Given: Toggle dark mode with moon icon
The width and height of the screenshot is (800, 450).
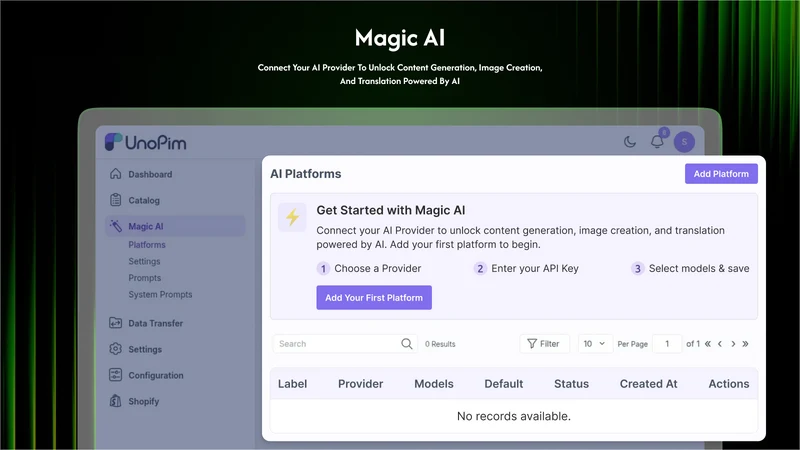Looking at the screenshot, I should (630, 142).
